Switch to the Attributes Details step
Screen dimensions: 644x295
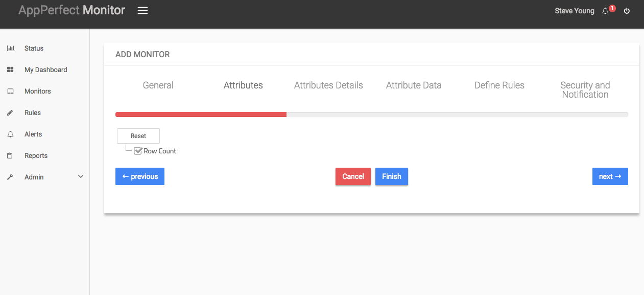click(x=328, y=85)
